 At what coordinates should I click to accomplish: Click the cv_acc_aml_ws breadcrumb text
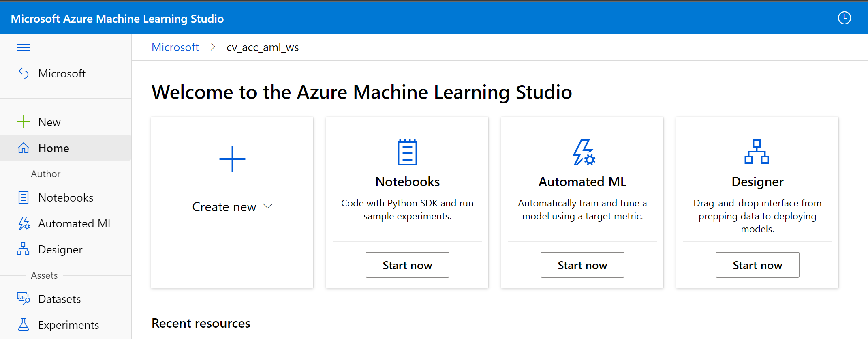click(x=263, y=47)
